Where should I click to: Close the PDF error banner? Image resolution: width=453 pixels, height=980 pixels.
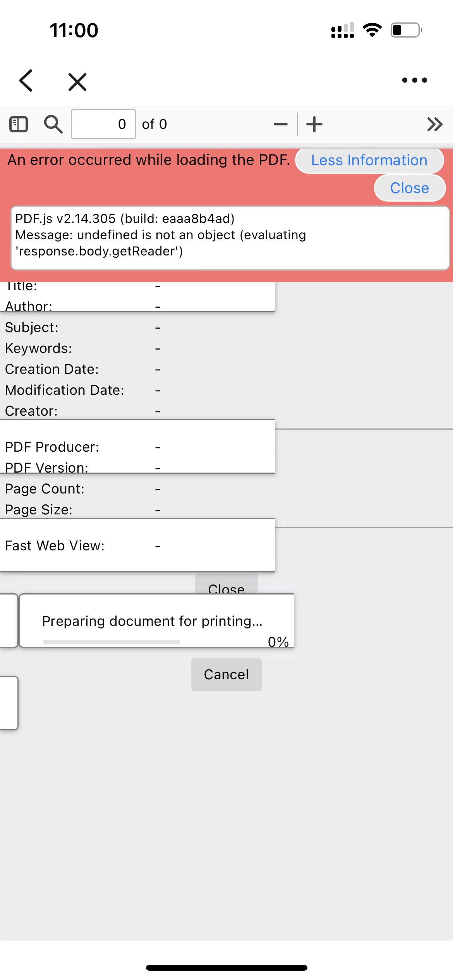tap(409, 188)
